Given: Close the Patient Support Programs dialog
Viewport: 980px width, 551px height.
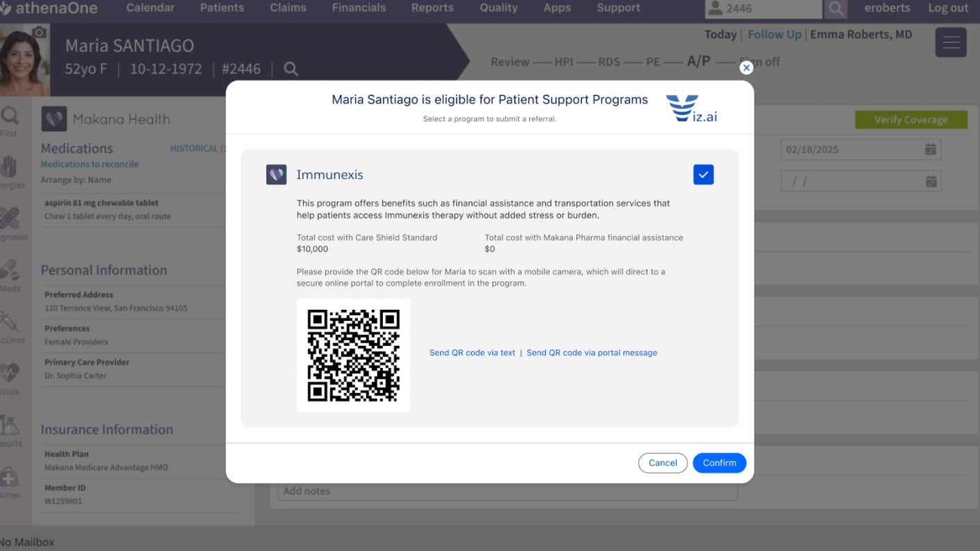Looking at the screenshot, I should pyautogui.click(x=746, y=68).
